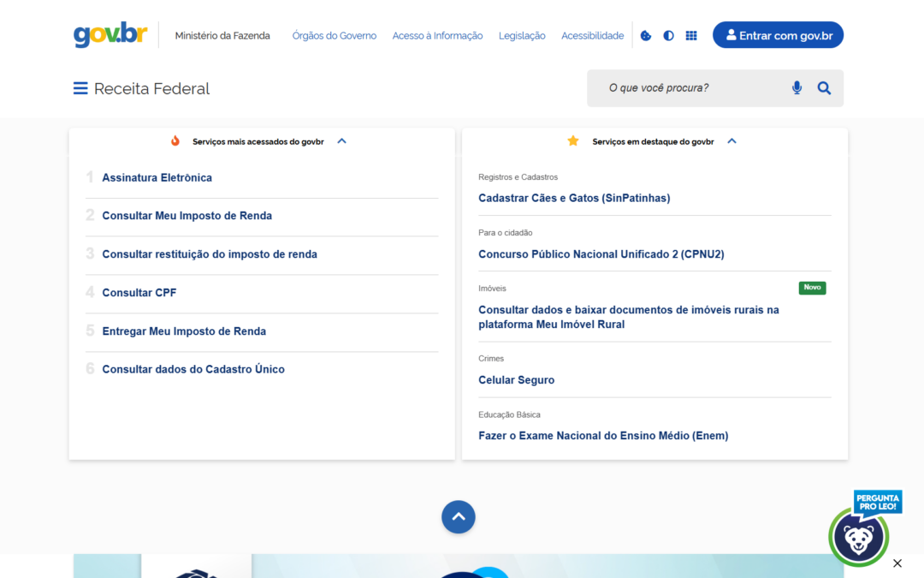Select the Legislação menu item
This screenshot has height=578, width=924.
pyautogui.click(x=522, y=35)
